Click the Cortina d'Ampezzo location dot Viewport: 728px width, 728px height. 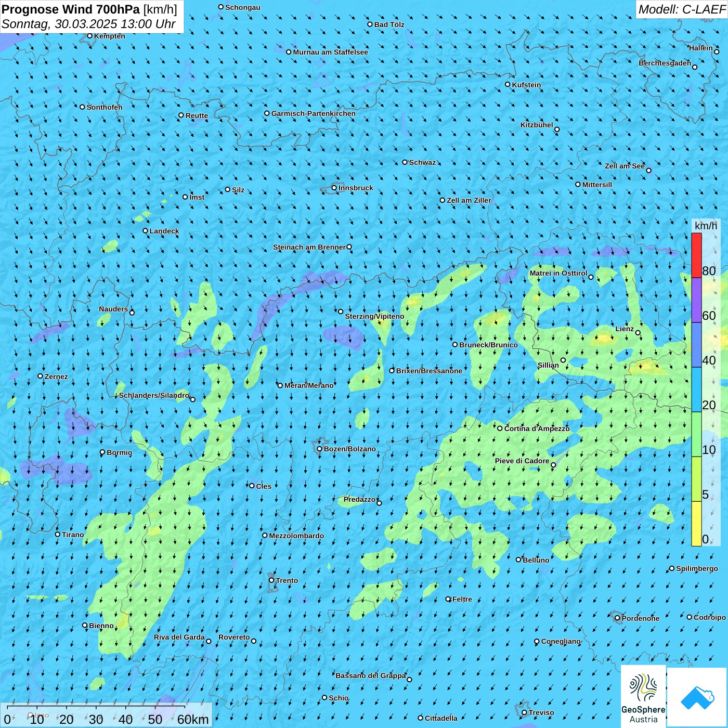500,428
